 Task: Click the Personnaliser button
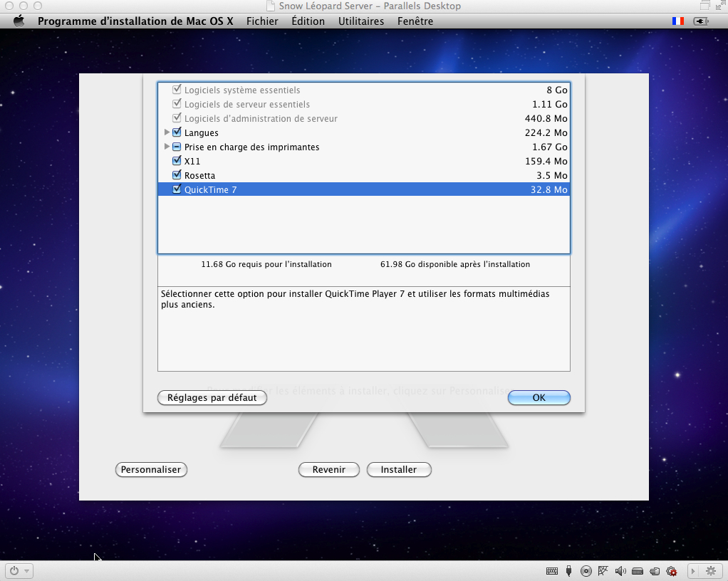pyautogui.click(x=151, y=470)
